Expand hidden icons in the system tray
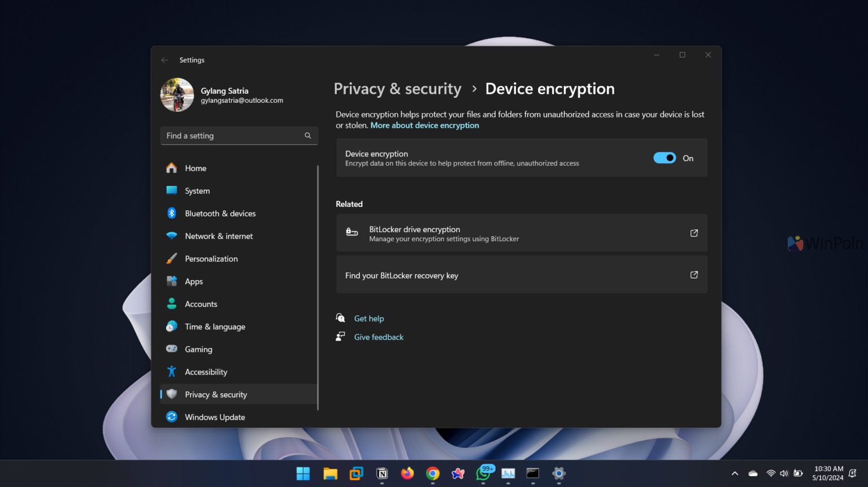 point(734,473)
